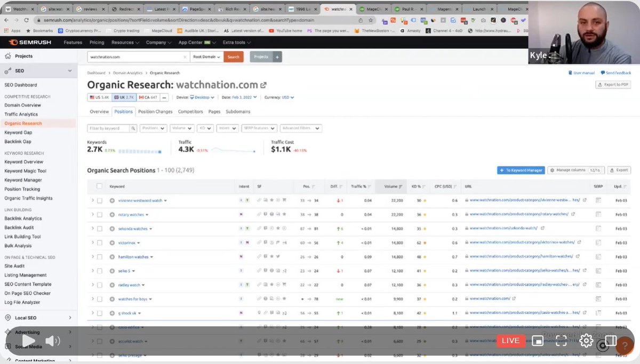Open the Advanced filters dropdown
Viewport: 640px width, 364px height.
click(301, 128)
